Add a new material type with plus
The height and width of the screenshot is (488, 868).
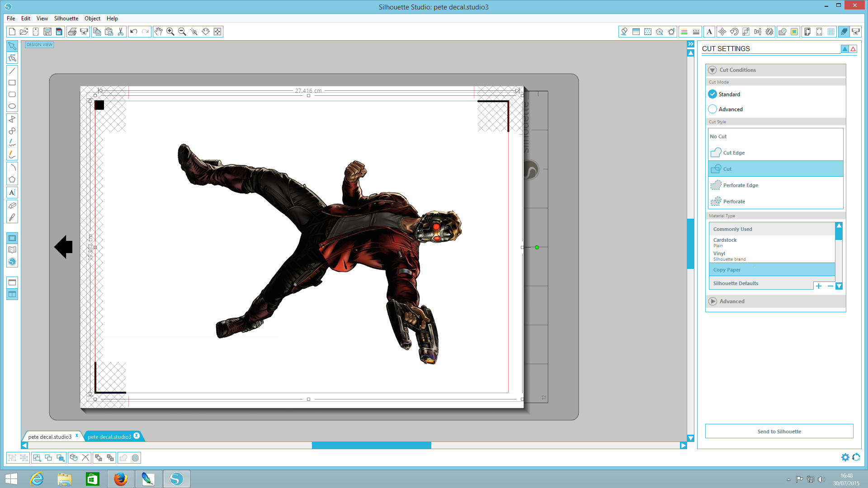[x=819, y=286]
